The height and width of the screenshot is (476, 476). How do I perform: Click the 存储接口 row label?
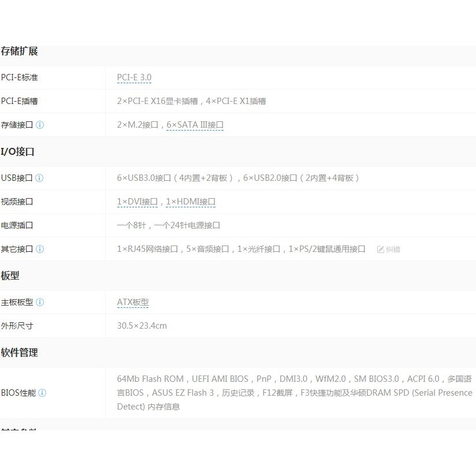[17, 125]
